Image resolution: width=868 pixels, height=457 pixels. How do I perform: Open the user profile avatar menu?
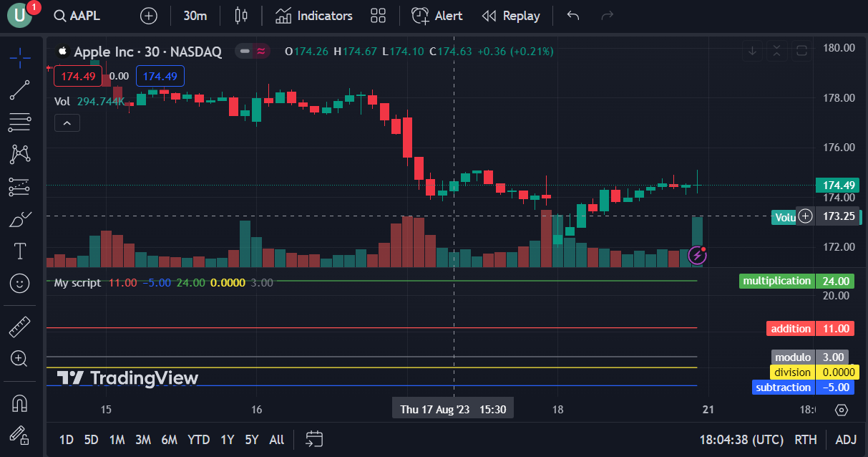[19, 15]
